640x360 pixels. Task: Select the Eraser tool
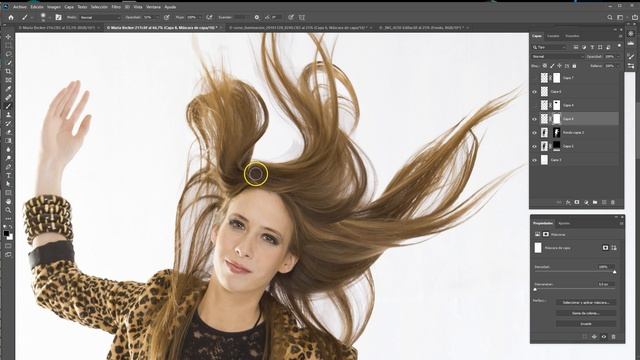tap(8, 132)
